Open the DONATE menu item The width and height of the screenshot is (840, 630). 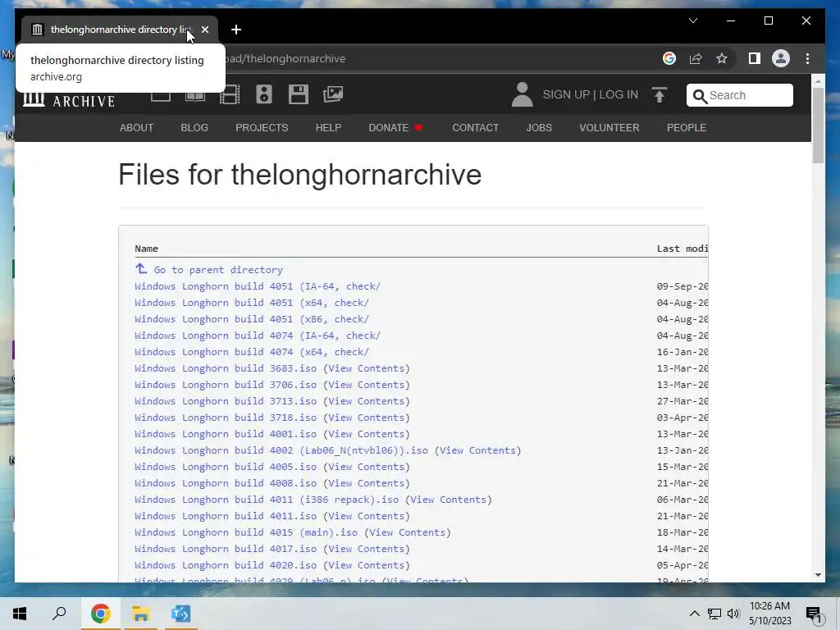[395, 127]
